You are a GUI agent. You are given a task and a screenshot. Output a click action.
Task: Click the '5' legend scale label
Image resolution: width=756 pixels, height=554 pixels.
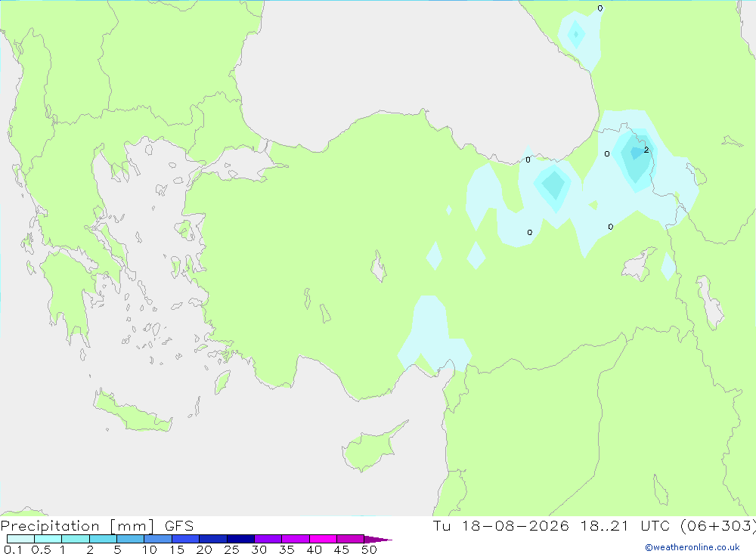pyautogui.click(x=117, y=549)
